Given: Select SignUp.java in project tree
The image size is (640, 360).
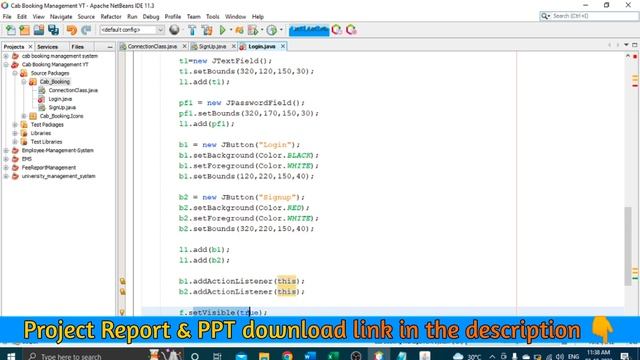Looking at the screenshot, I should [62, 107].
